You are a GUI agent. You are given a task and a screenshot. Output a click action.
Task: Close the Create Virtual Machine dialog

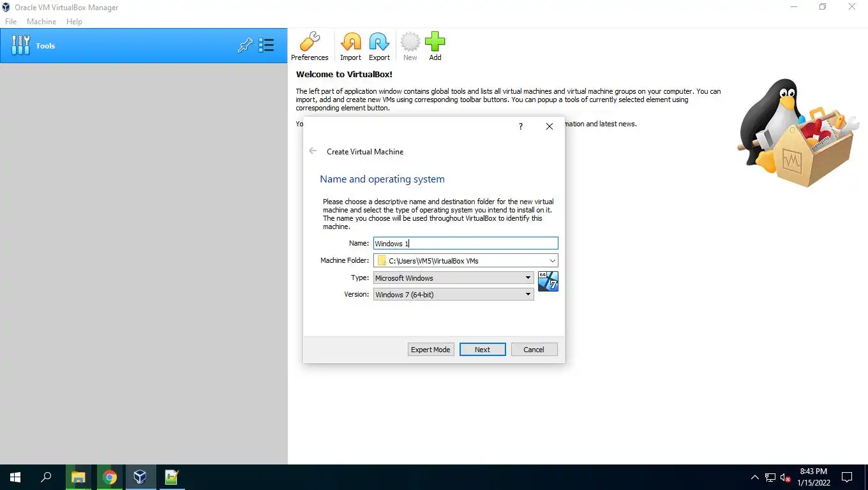(x=550, y=126)
